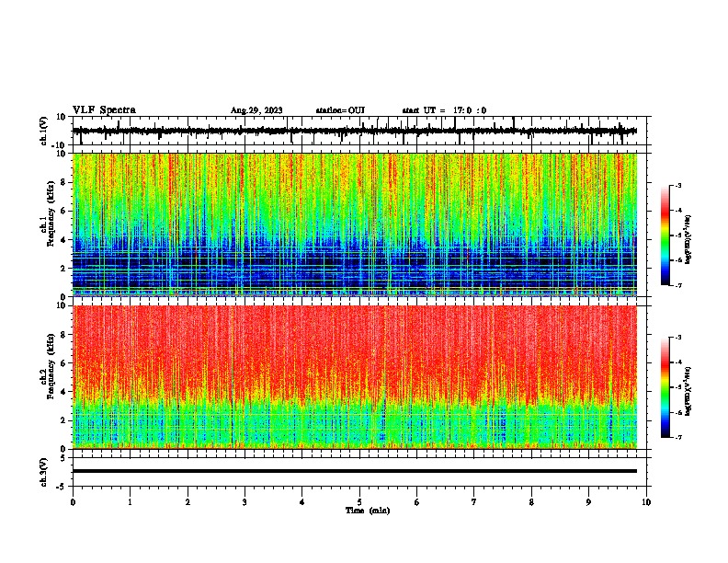Click time axis tick label "3"
728x563 pixels.
245,502
